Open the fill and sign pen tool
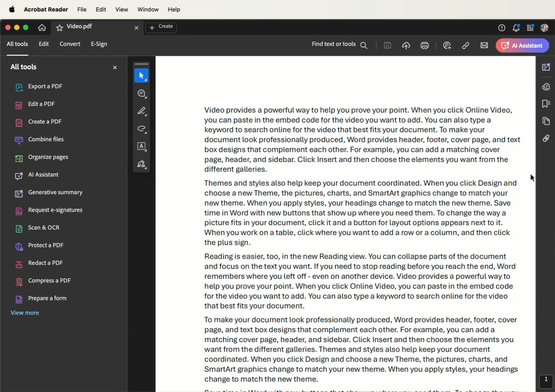Screen dimensions: 555x392 click(x=141, y=164)
